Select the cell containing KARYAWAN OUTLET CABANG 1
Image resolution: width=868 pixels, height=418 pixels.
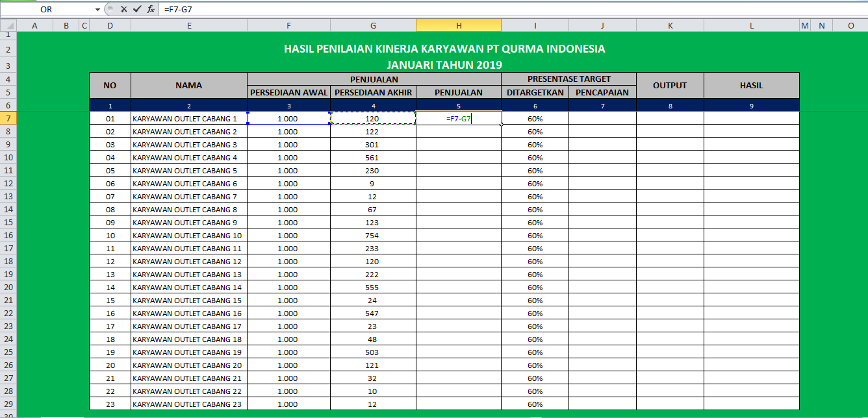[188, 118]
